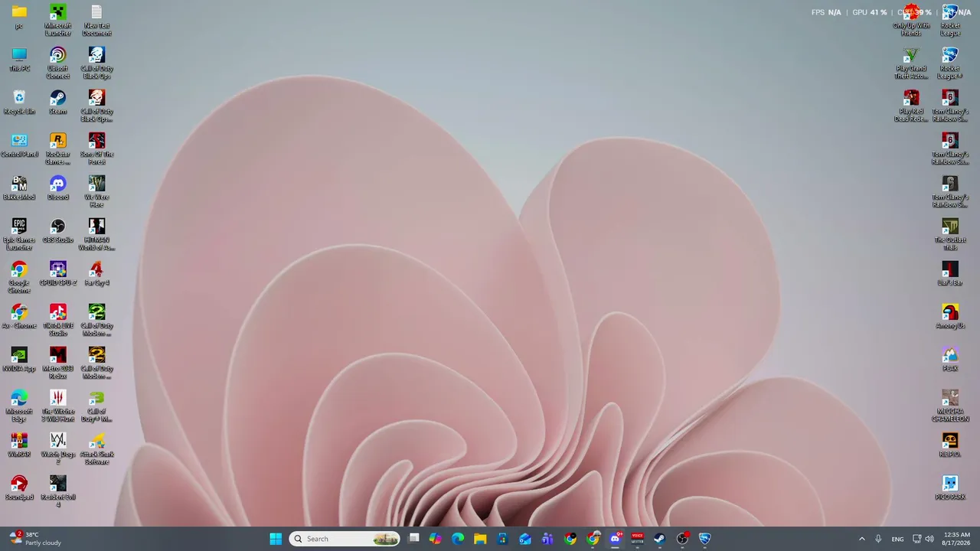The width and height of the screenshot is (980, 551).
Task: Open the Windows Start menu
Action: (x=276, y=539)
